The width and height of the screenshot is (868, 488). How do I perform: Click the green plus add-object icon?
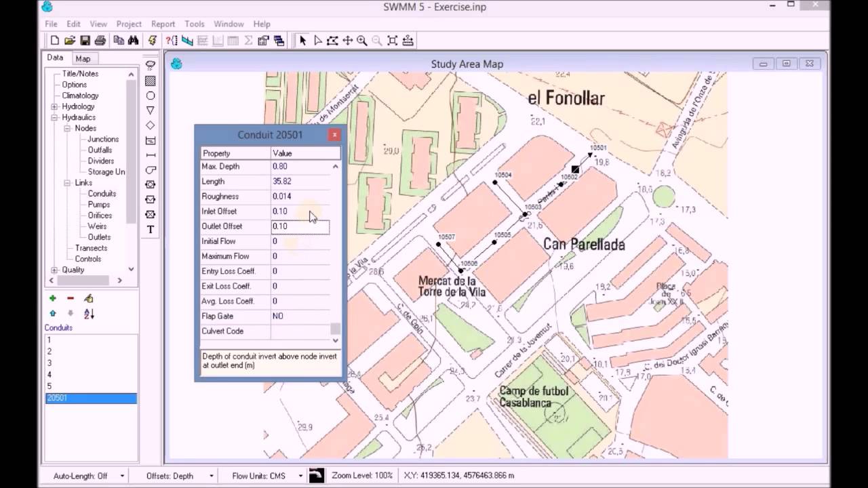(x=52, y=298)
